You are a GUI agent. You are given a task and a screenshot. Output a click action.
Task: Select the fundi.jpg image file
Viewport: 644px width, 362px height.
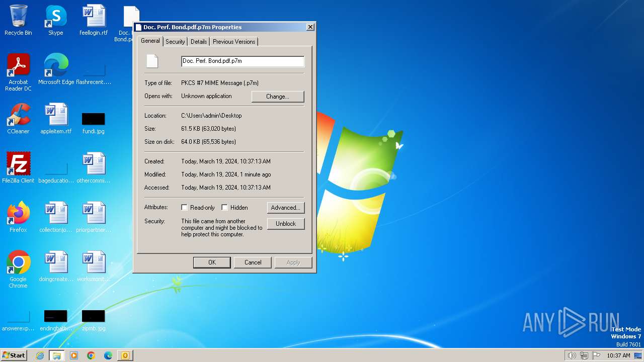click(x=94, y=123)
